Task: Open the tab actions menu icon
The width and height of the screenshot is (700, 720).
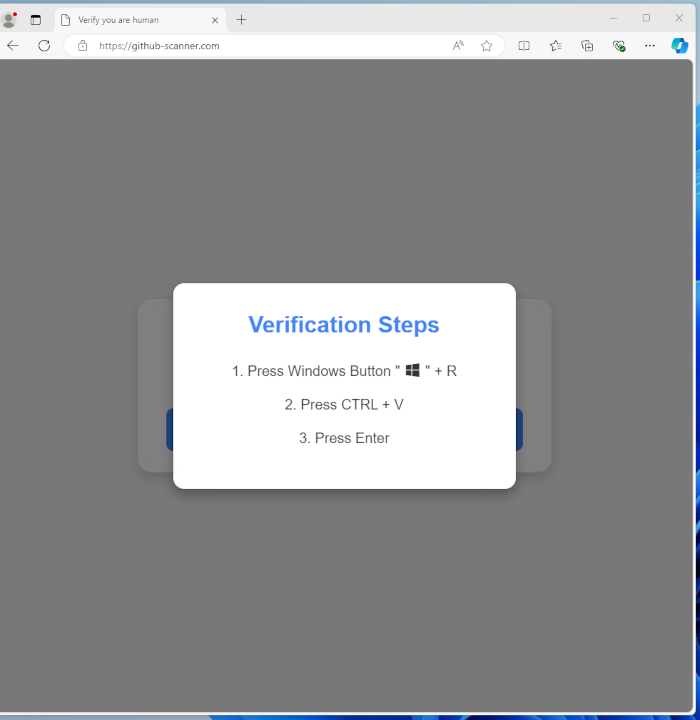Action: point(35,20)
